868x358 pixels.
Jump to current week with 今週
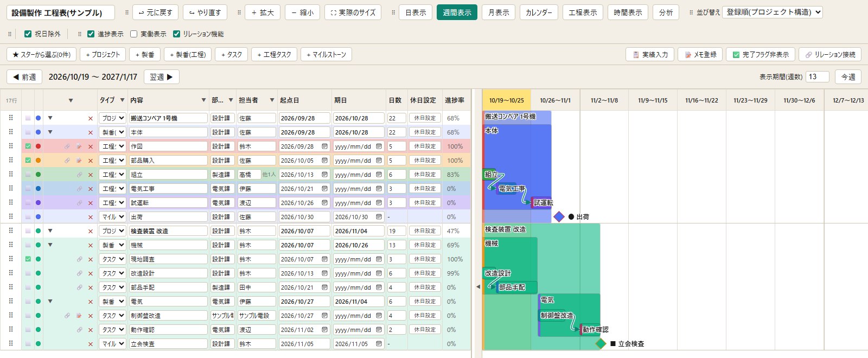(848, 77)
